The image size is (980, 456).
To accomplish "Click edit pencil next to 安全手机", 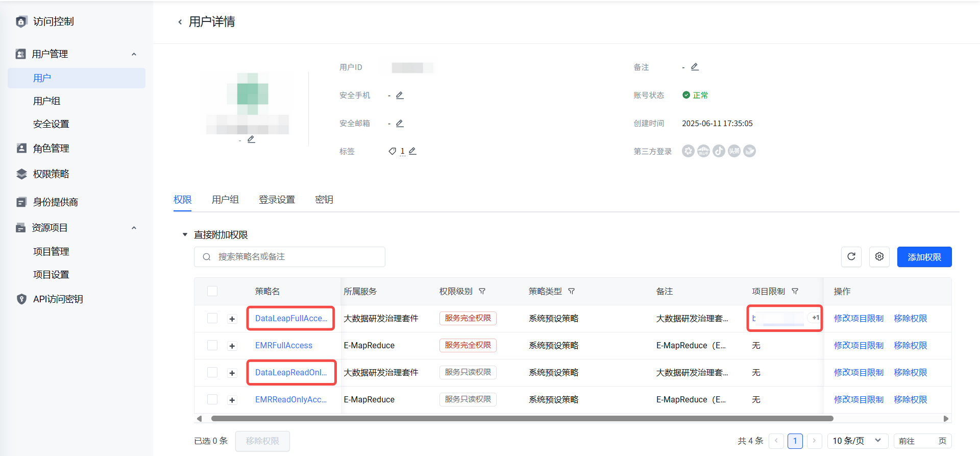I will point(400,95).
